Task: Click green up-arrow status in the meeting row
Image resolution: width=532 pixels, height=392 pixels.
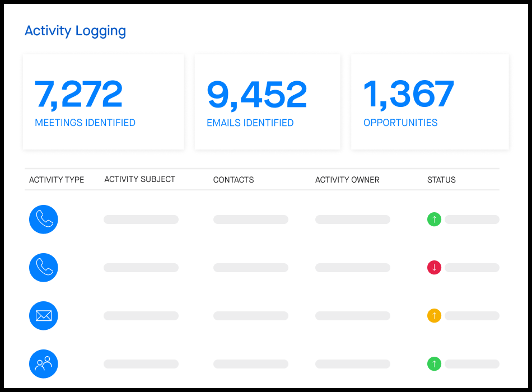Action: 434,364
